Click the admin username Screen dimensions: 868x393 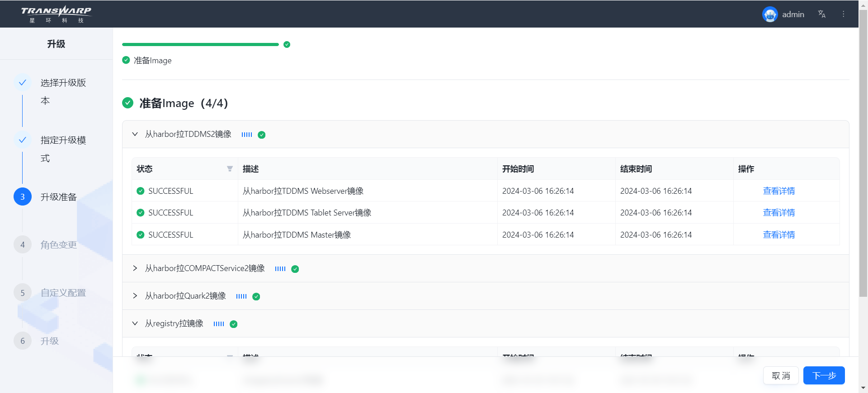point(793,14)
